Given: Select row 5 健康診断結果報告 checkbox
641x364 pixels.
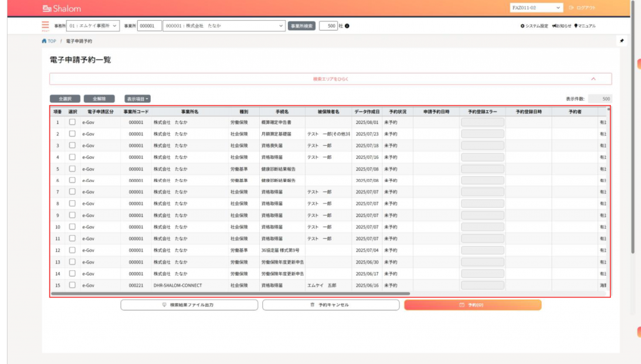Looking at the screenshot, I should point(72,169).
